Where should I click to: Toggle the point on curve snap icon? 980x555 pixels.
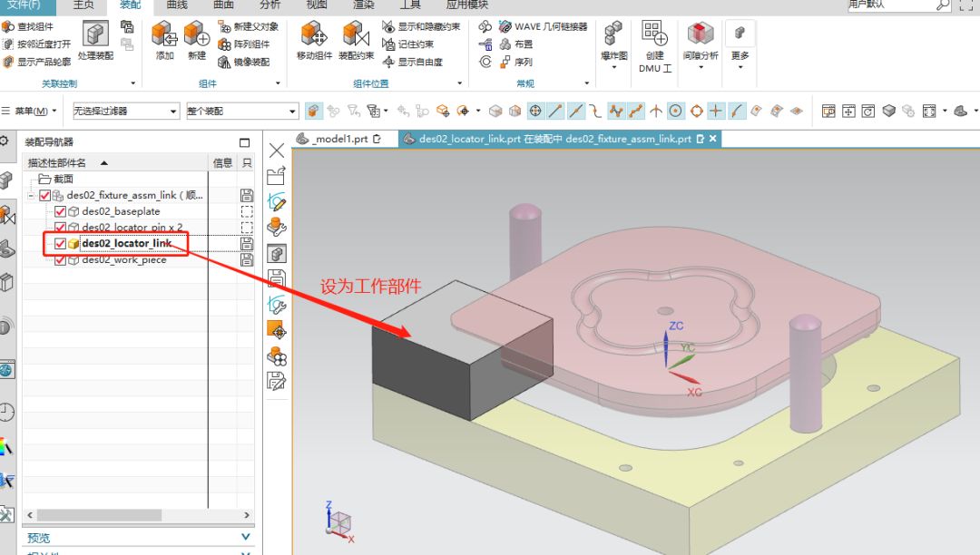[736, 112]
